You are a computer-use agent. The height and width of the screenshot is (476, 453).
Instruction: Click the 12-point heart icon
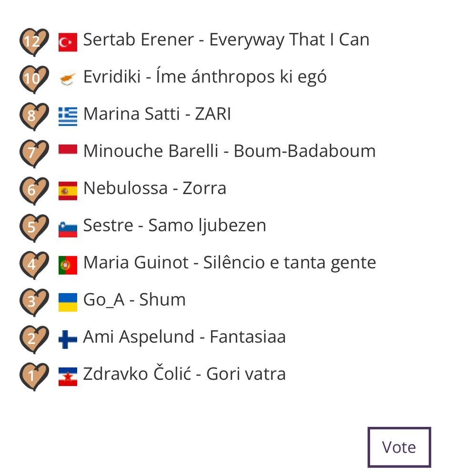[34, 42]
